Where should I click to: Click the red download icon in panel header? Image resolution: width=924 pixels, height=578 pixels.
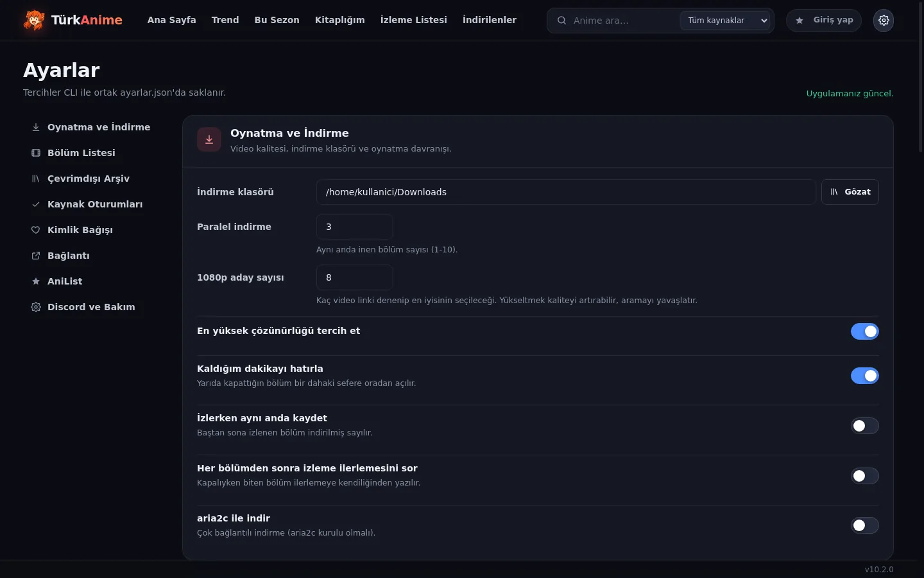click(x=209, y=139)
